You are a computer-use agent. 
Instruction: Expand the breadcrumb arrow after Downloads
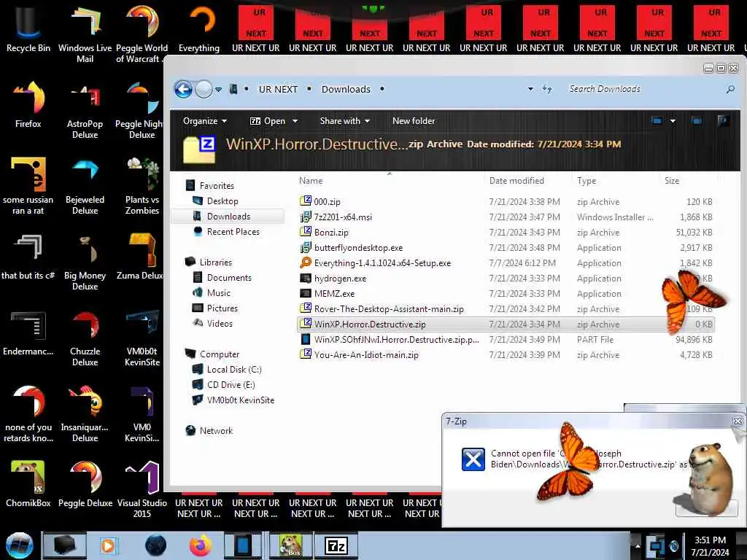(x=382, y=89)
